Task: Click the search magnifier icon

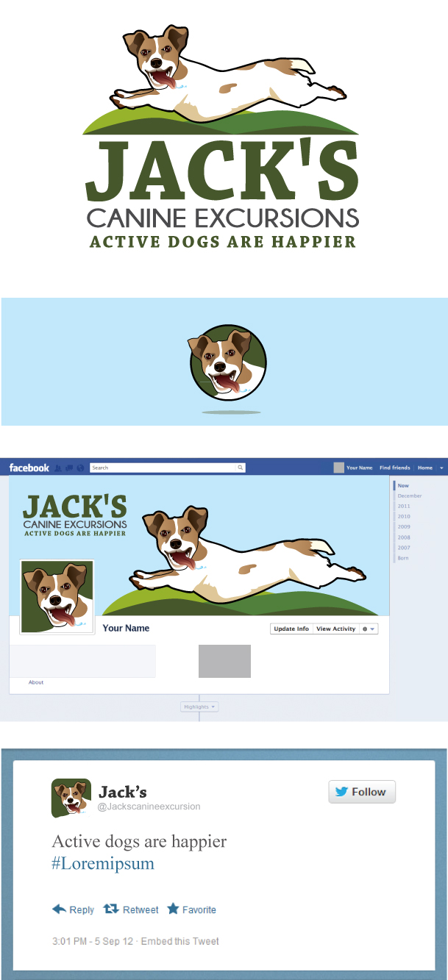Action: pos(240,468)
